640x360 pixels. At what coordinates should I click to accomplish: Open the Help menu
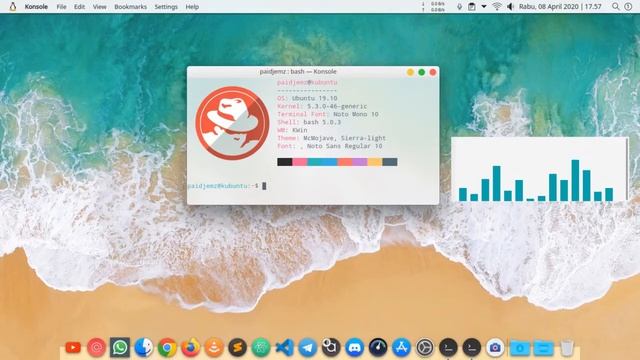coord(192,7)
